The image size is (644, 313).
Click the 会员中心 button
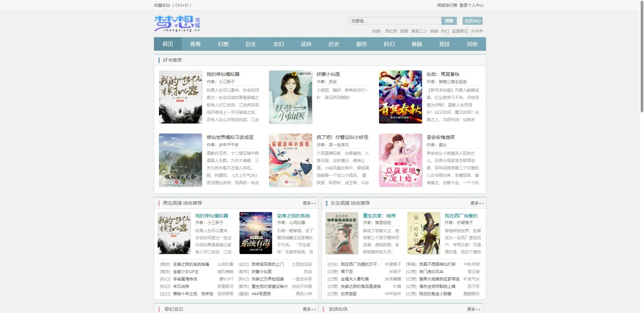472,21
